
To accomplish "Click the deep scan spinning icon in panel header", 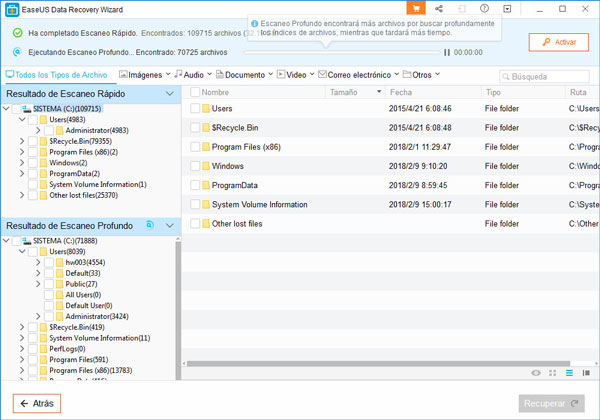I will pyautogui.click(x=150, y=225).
